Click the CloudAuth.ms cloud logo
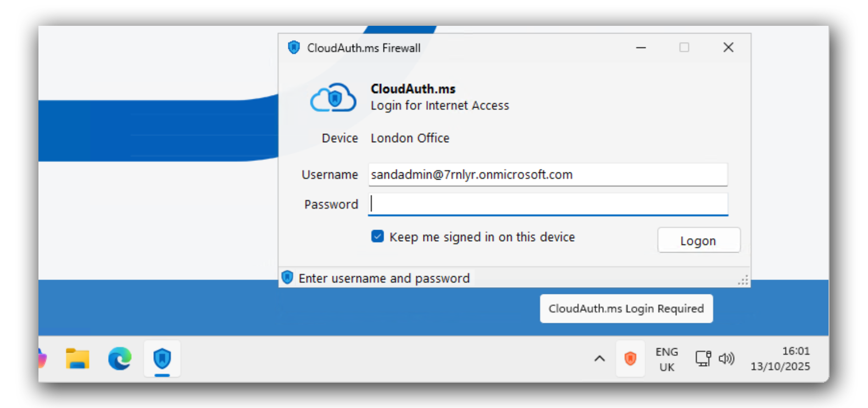 coord(332,97)
